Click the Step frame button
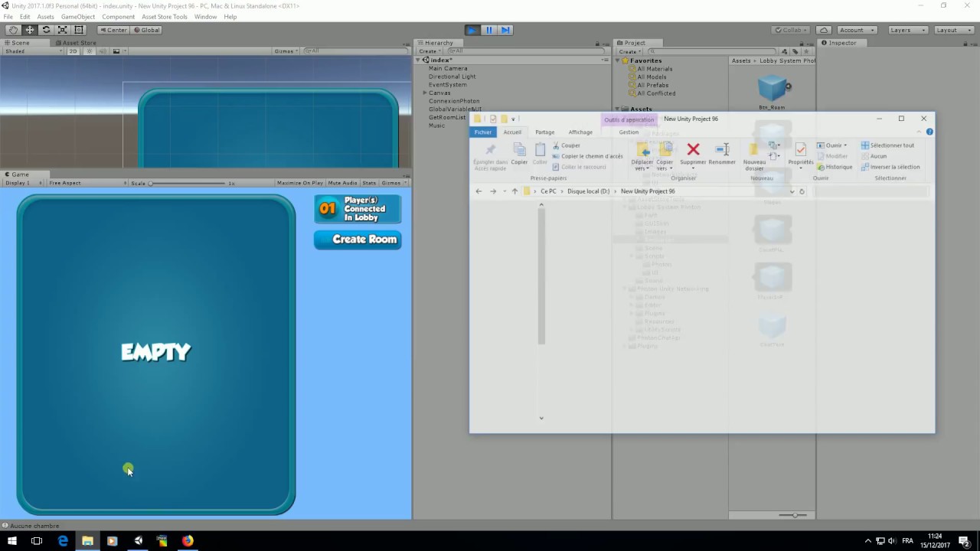The height and width of the screenshot is (551, 980). coord(505,30)
